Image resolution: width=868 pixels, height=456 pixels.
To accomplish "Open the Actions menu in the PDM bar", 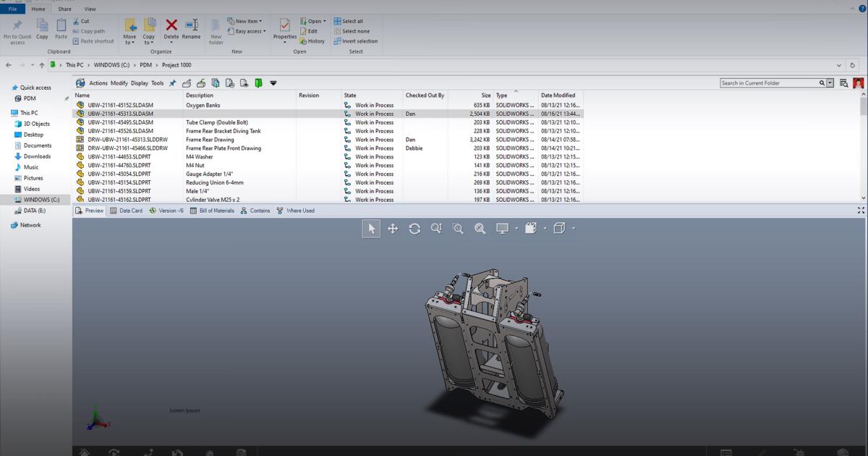I will pos(98,83).
